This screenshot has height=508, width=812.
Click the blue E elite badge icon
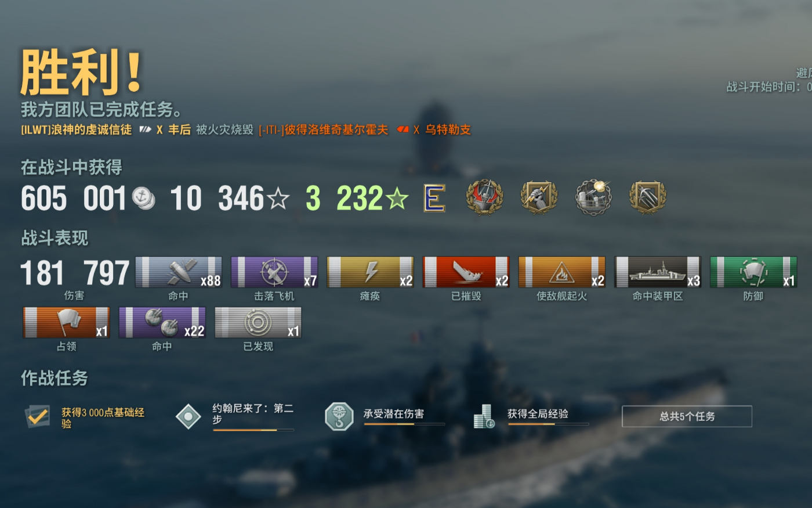[x=434, y=199]
